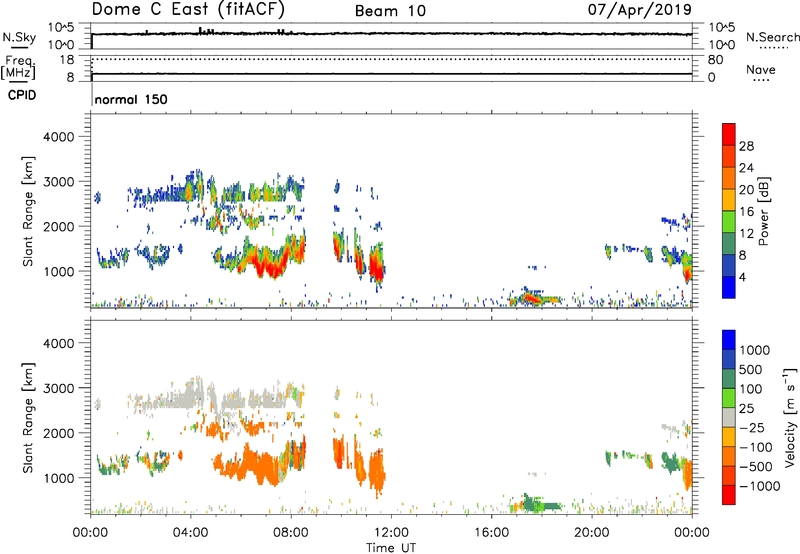Click the '2000' tick on velocity panel

pos(58,433)
